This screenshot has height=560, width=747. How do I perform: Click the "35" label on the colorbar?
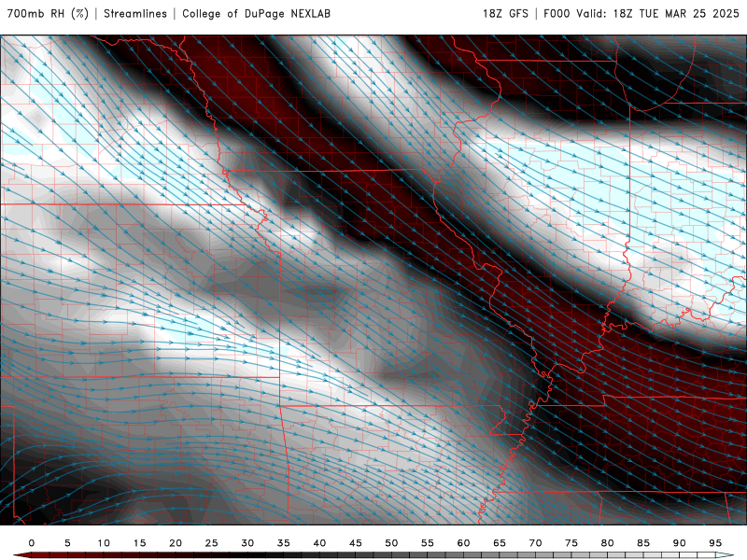point(284,543)
